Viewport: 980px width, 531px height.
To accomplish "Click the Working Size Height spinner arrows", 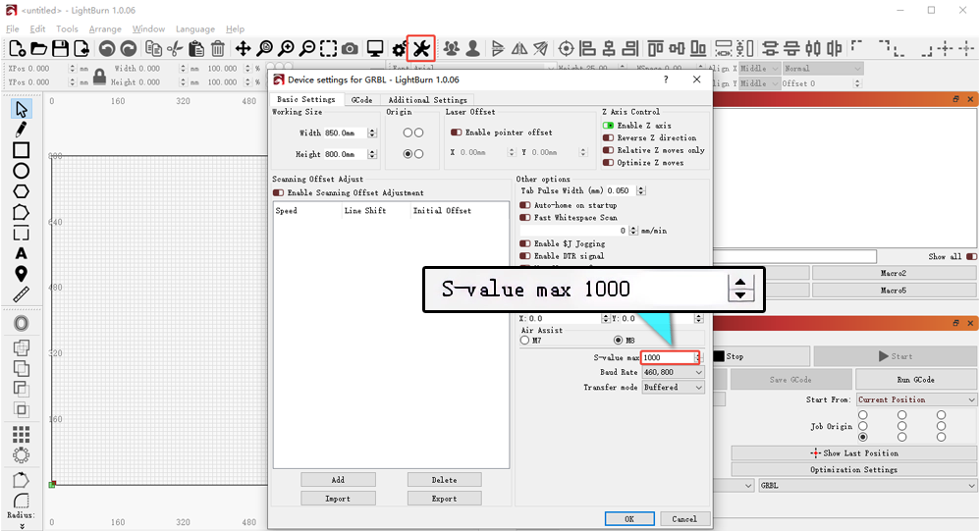I will (372, 154).
